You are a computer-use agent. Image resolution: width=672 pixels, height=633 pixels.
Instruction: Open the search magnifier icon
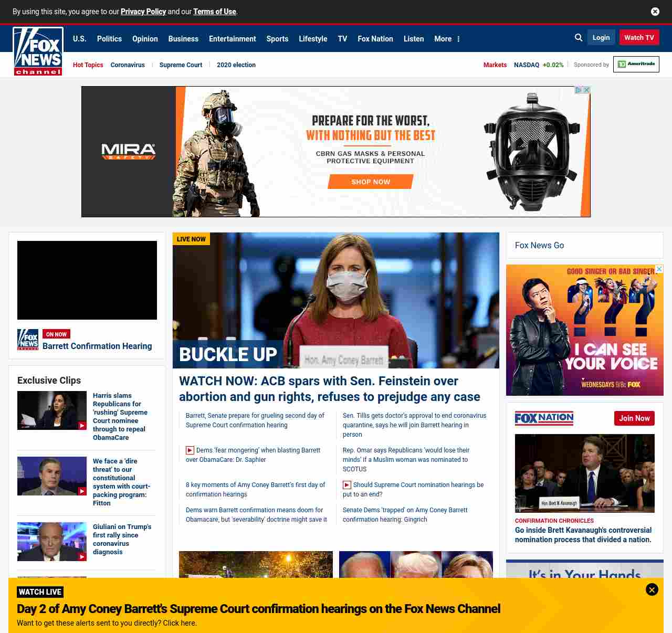tap(579, 38)
